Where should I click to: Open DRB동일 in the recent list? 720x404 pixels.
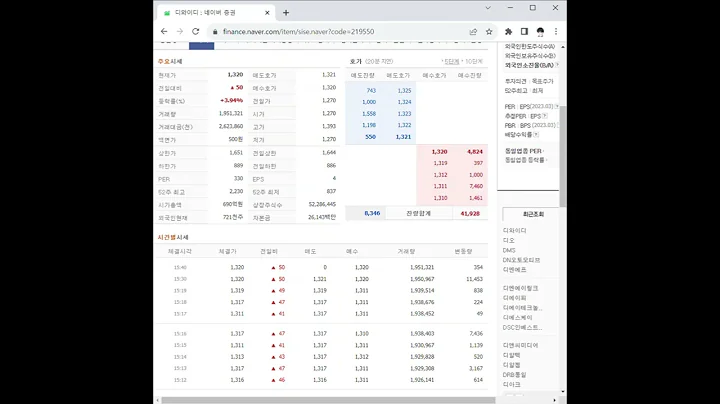(514, 375)
